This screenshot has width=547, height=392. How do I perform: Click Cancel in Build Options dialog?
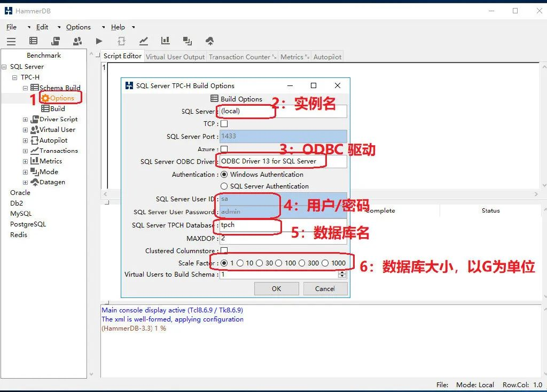pyautogui.click(x=325, y=289)
